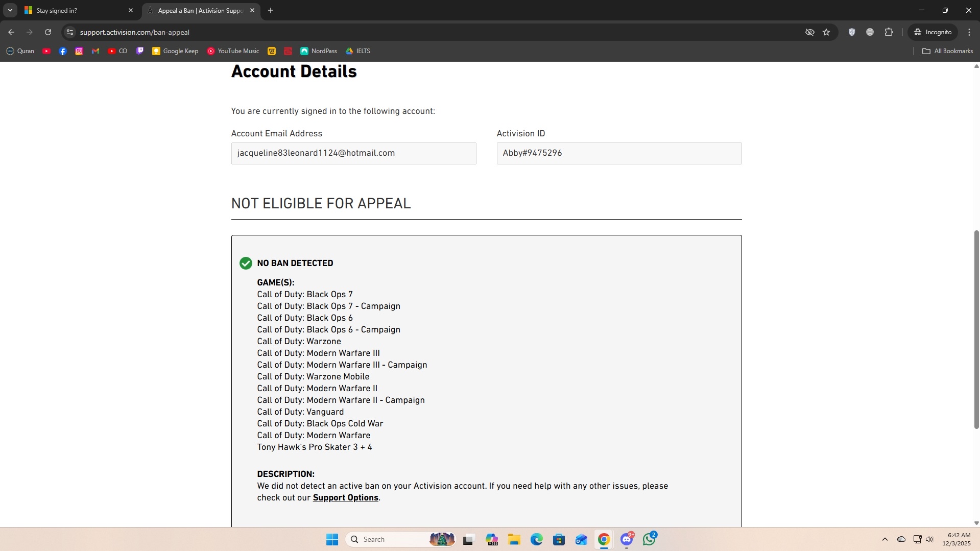The width and height of the screenshot is (980, 551).
Task: Click the Account Email Address field
Action: [353, 153]
